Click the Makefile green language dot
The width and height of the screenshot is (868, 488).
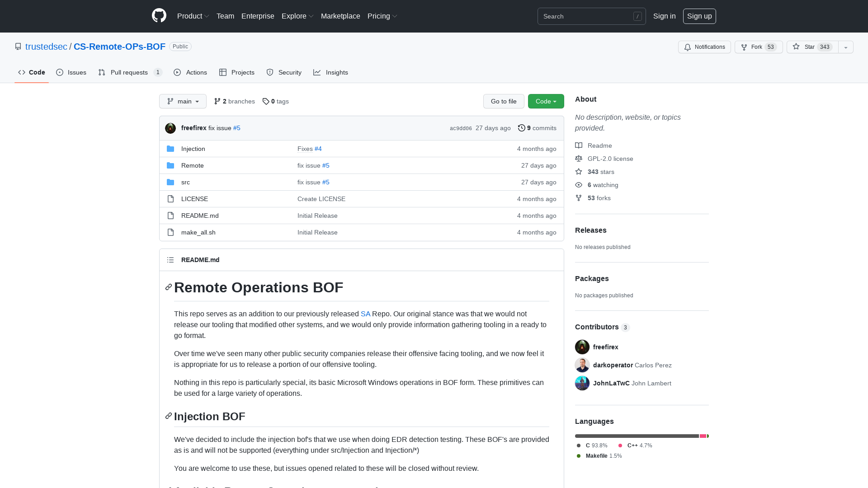click(579, 456)
